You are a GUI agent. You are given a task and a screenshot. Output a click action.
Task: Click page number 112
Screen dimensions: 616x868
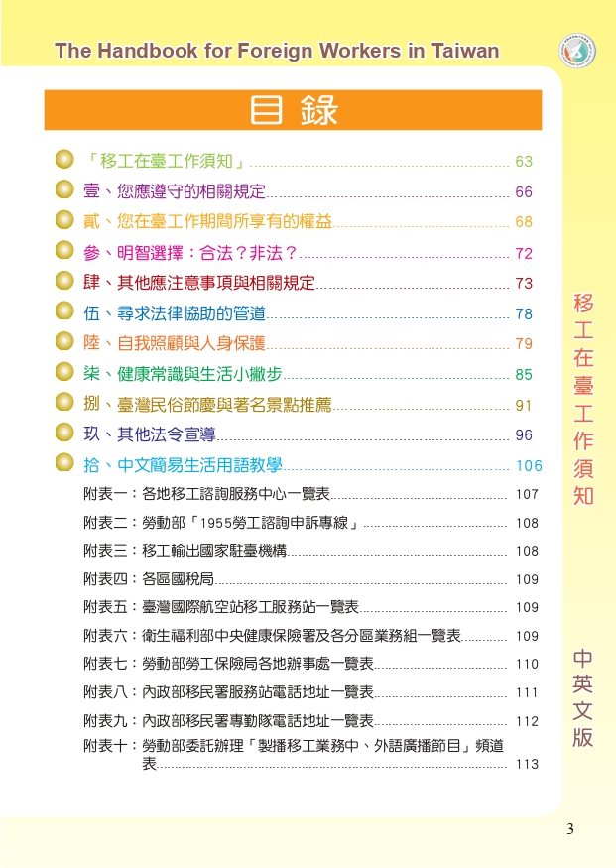tap(527, 721)
